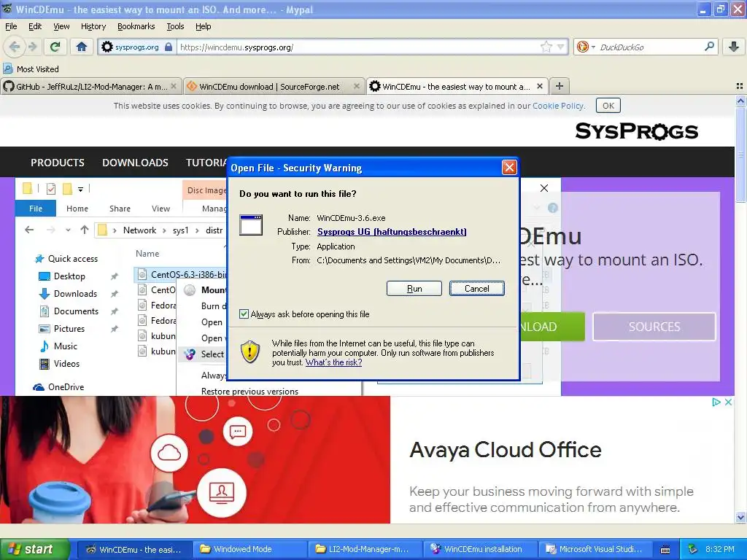747x560 pixels.
Task: Open the DOWNLOADS navigation item
Action: click(x=135, y=163)
